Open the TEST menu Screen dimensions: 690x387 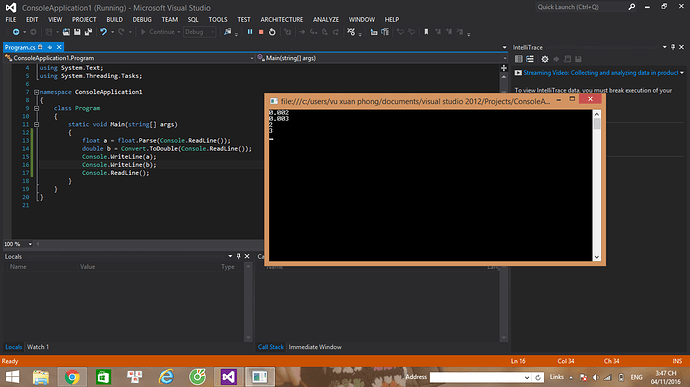[x=244, y=19]
